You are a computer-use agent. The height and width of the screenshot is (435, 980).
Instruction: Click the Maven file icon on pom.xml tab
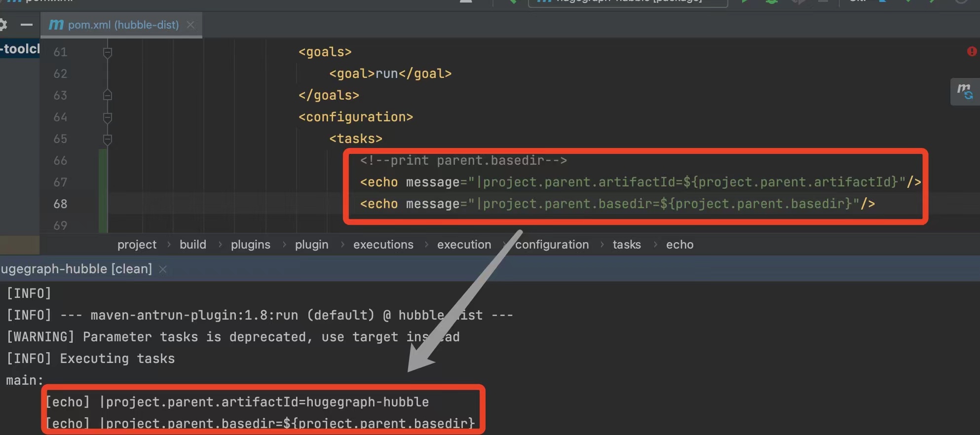56,25
